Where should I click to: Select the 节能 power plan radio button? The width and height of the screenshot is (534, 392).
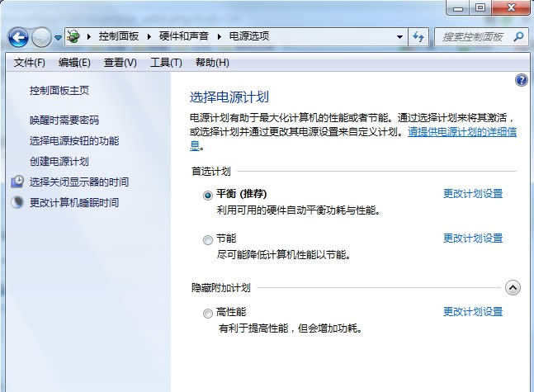point(207,240)
